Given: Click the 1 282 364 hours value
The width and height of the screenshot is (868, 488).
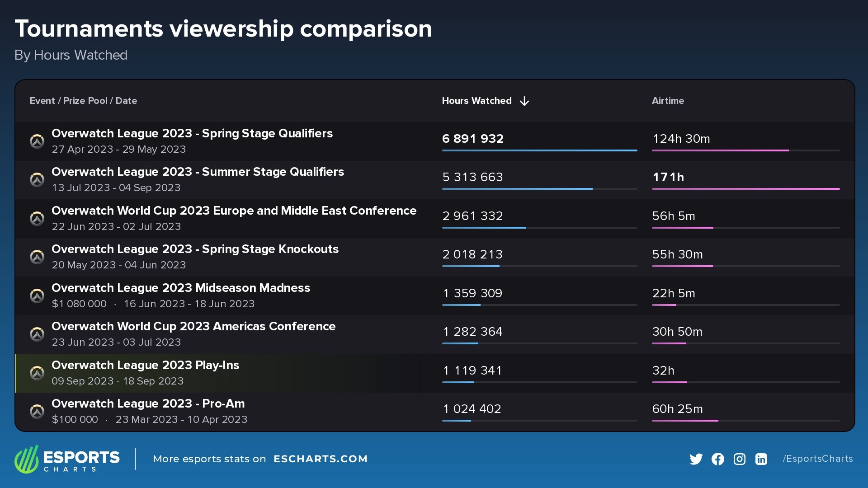Looking at the screenshot, I should click(472, 332).
